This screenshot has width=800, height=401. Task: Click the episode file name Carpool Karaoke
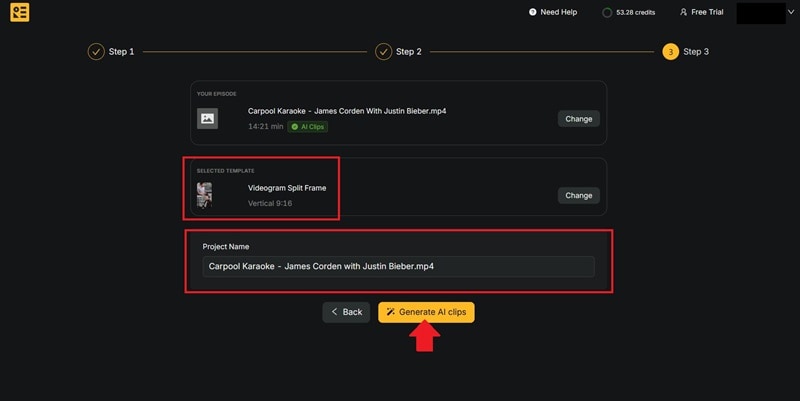[347, 111]
